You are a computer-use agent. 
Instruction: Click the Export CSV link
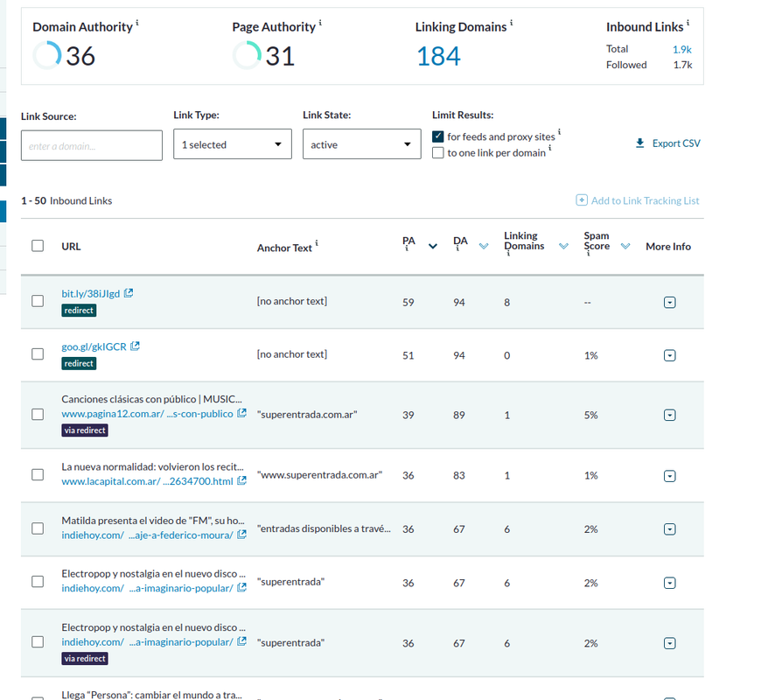coord(676,143)
